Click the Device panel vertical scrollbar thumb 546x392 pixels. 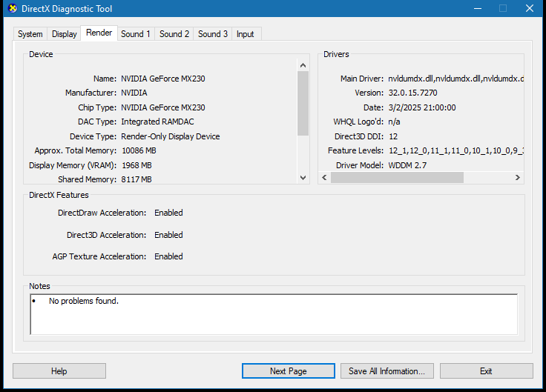click(x=303, y=103)
